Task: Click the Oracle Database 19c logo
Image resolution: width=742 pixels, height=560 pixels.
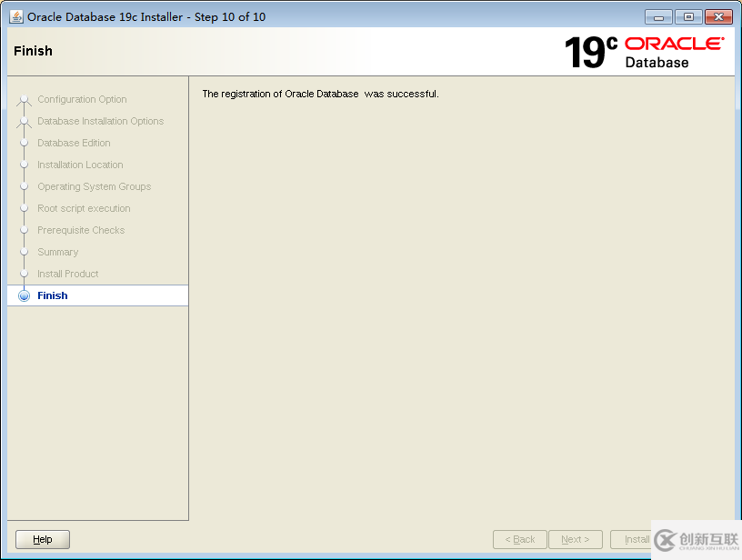Action: pos(644,52)
